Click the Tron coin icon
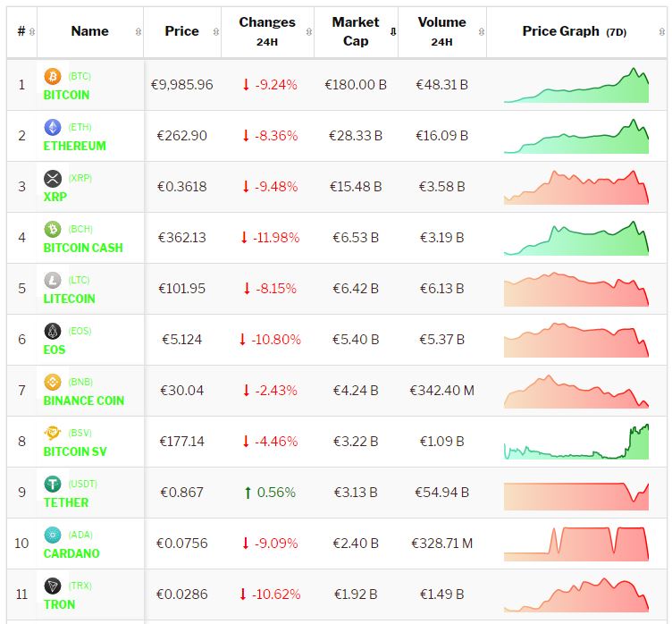This screenshot has height=624, width=672. [53, 586]
